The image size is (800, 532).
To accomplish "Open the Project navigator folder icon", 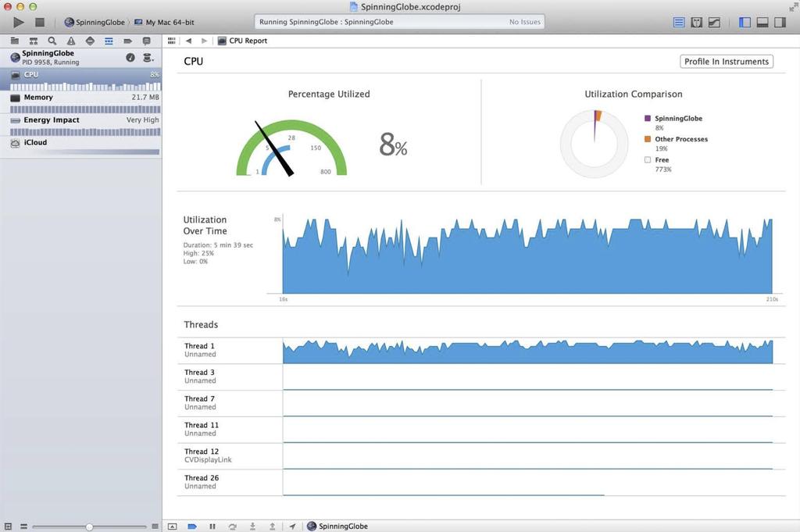I will pos(15,41).
